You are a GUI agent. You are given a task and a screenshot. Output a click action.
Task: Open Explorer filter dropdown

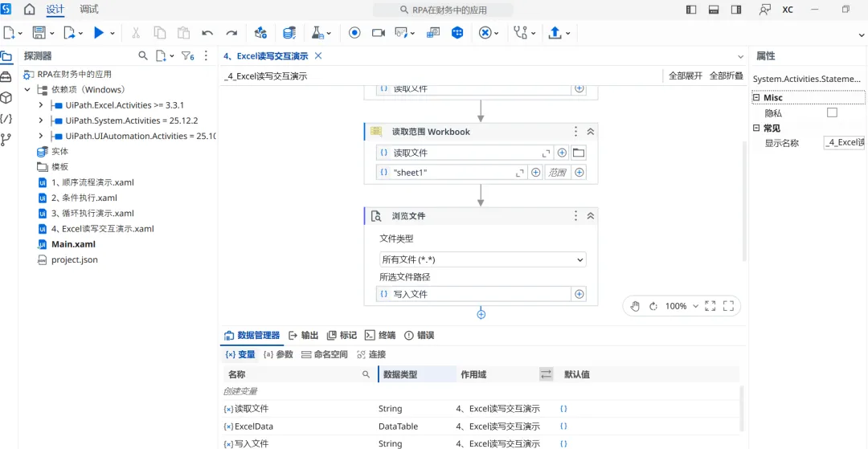(188, 56)
